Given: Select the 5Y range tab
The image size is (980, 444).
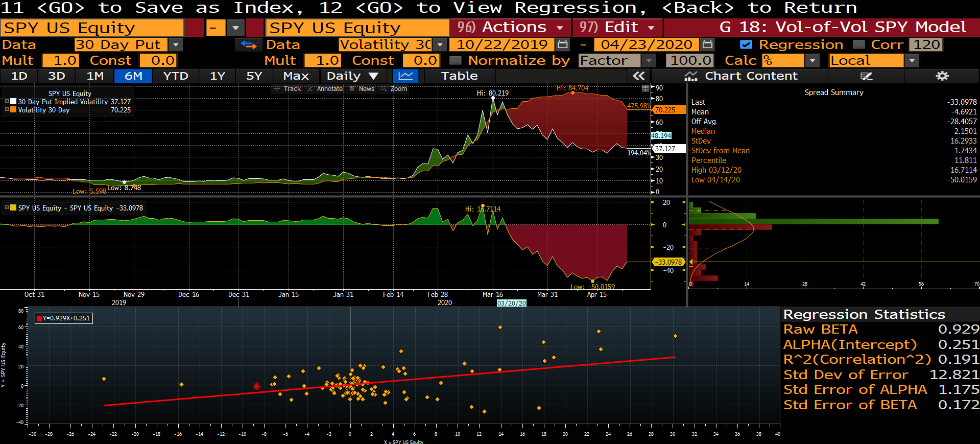Looking at the screenshot, I should tap(254, 76).
